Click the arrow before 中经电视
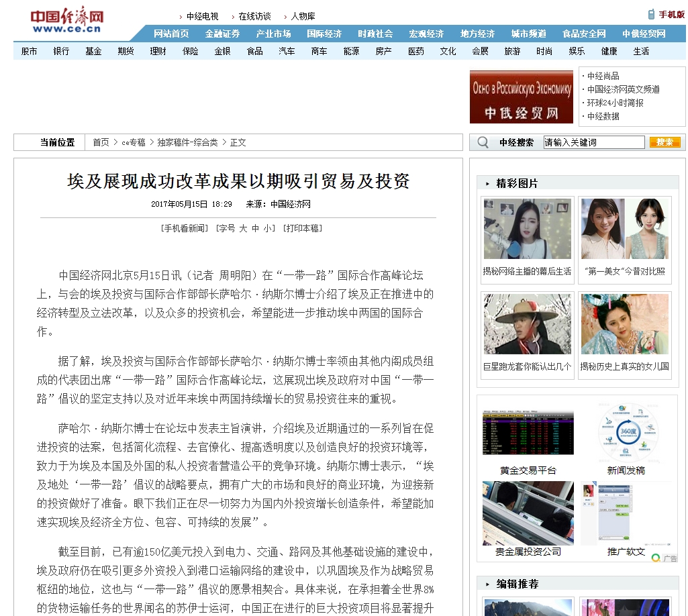Image resolution: width=688 pixels, height=616 pixels. [x=181, y=17]
